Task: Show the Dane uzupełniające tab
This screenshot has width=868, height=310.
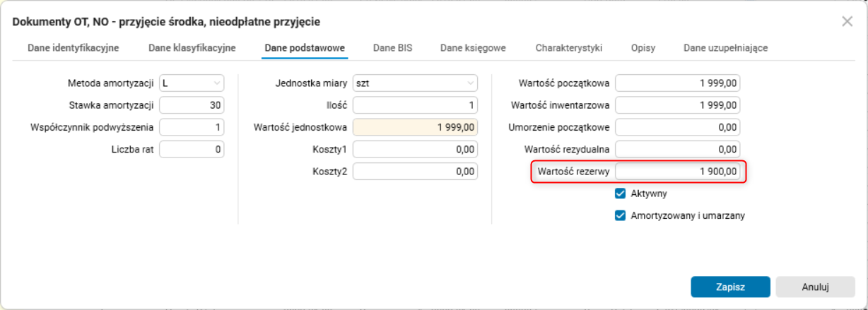Action: 725,49
